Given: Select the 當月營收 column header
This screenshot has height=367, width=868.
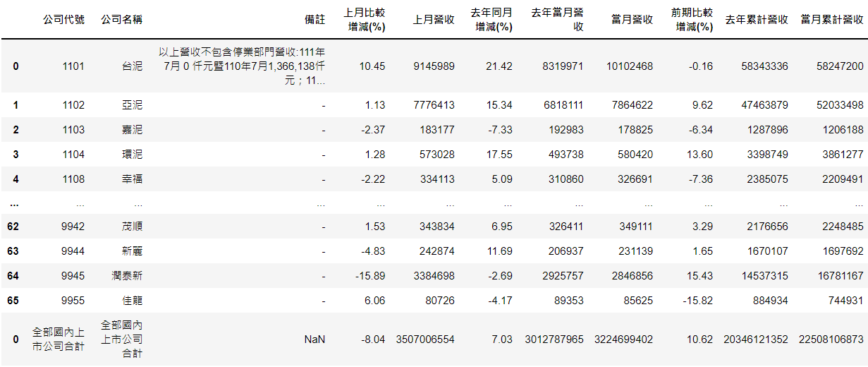Looking at the screenshot, I should coord(632,20).
